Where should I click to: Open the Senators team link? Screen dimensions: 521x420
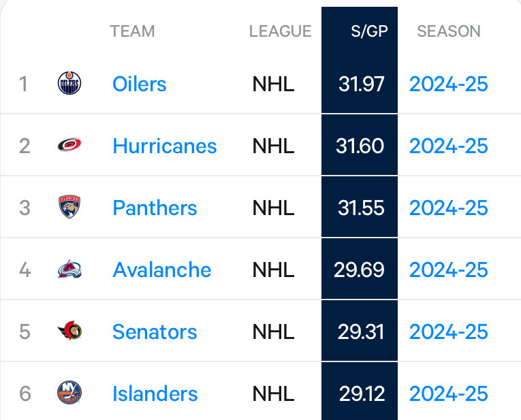(155, 332)
